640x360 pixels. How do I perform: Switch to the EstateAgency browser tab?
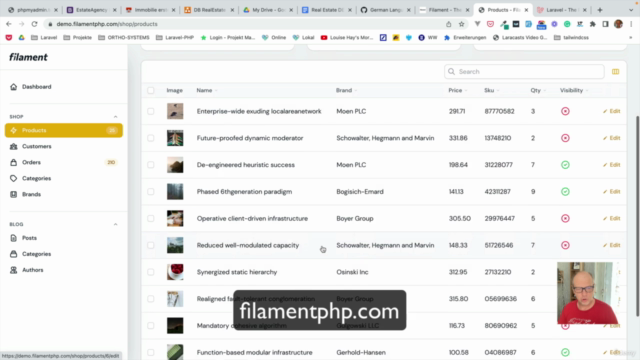91,10
